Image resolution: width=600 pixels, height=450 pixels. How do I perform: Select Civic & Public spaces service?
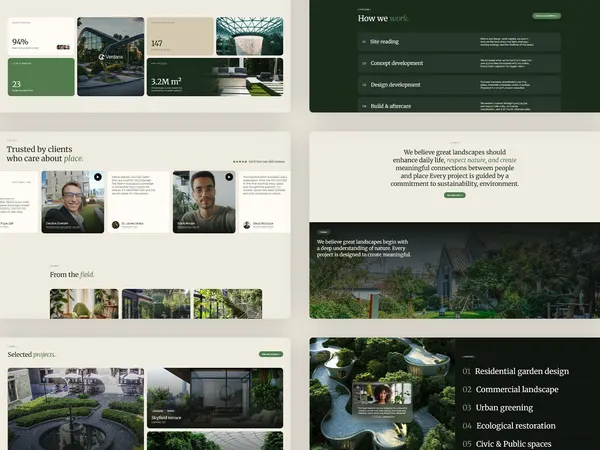[x=507, y=444]
